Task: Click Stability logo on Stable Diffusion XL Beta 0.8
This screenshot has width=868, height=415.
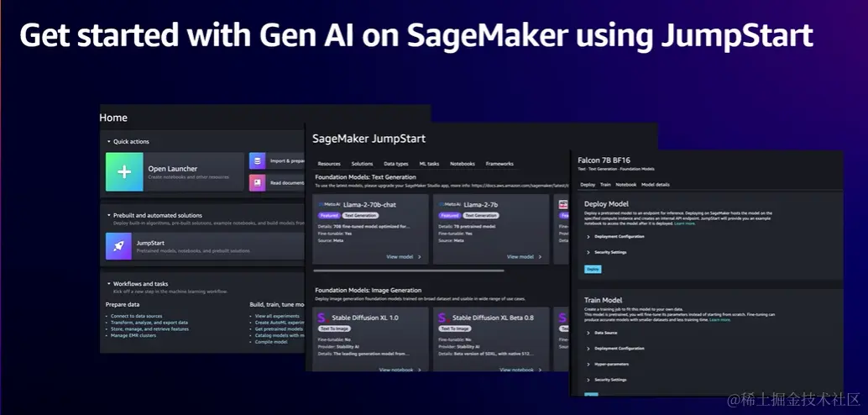Action: 443,318
